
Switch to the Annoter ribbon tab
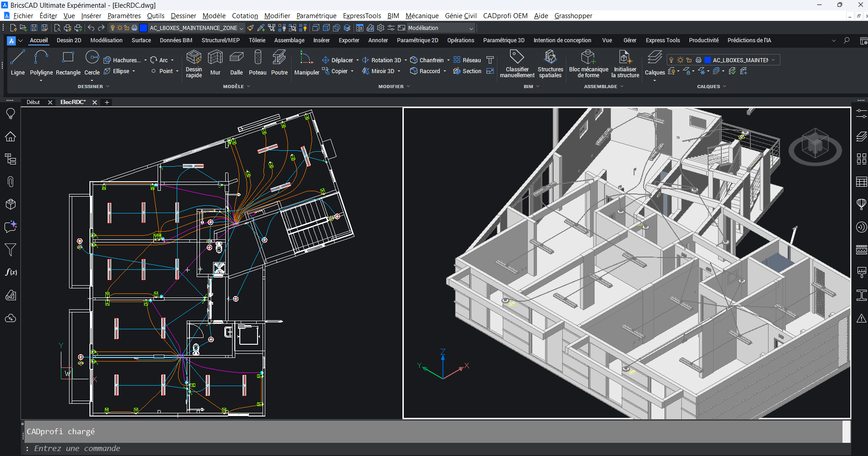378,40
